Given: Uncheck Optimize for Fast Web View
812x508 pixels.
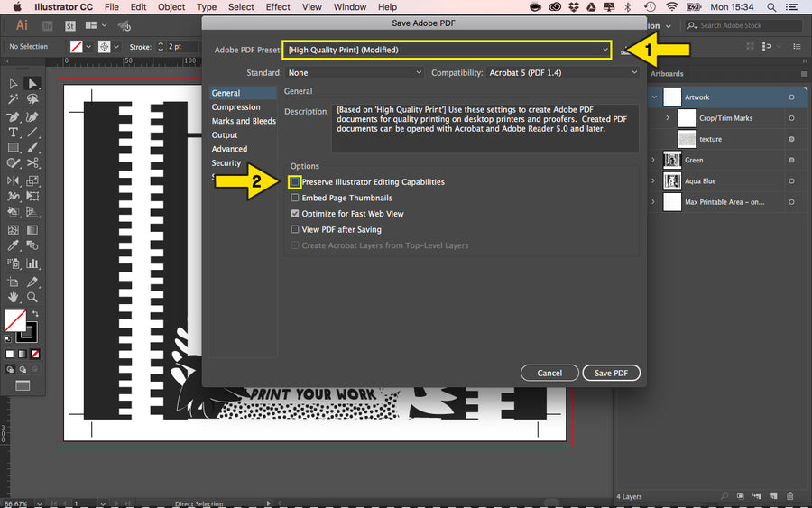Looking at the screenshot, I should (x=295, y=213).
